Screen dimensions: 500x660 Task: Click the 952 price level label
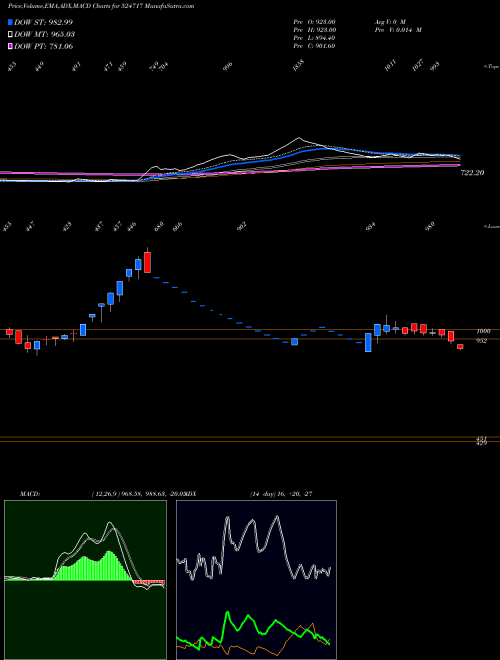point(481,341)
